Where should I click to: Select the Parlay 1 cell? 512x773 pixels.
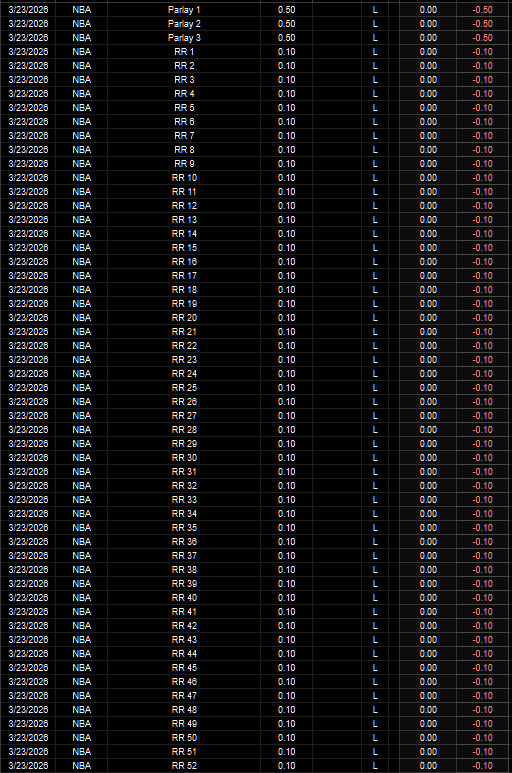[184, 10]
